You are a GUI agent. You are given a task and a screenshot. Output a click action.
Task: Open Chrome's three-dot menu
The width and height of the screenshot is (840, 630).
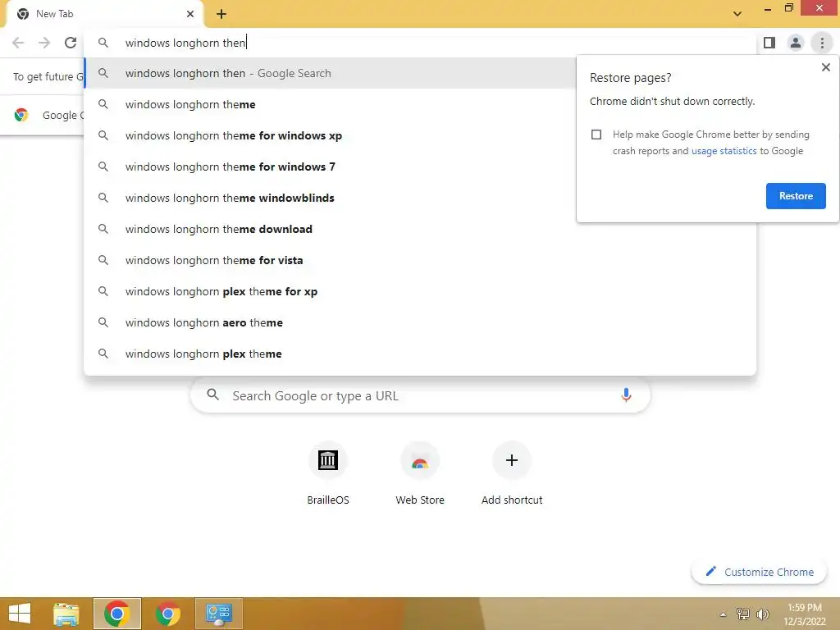pyautogui.click(x=822, y=43)
